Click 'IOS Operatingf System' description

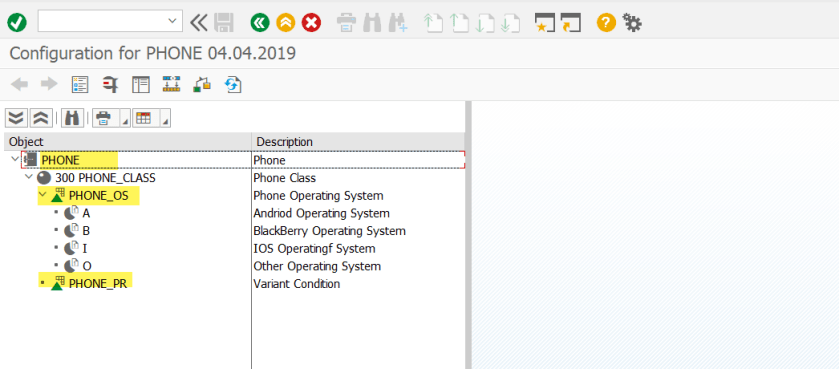pyautogui.click(x=315, y=249)
